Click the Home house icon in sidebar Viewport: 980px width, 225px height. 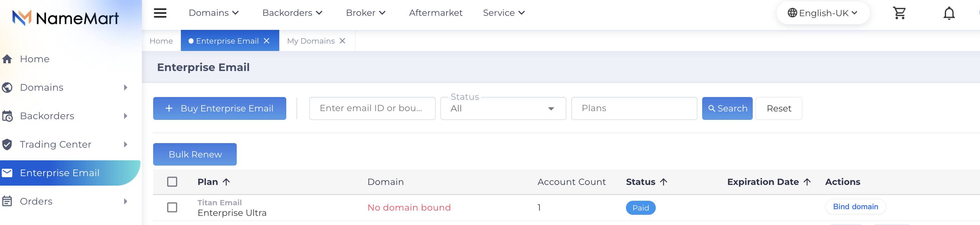coord(7,59)
